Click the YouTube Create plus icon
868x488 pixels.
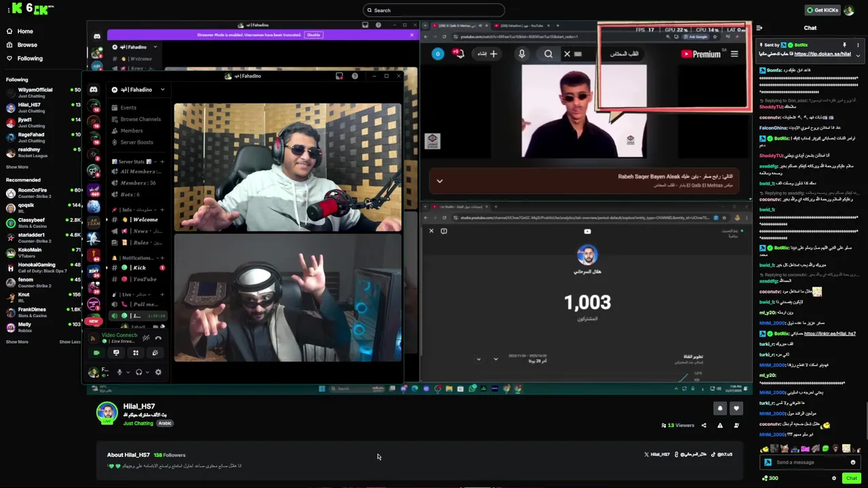(x=494, y=54)
